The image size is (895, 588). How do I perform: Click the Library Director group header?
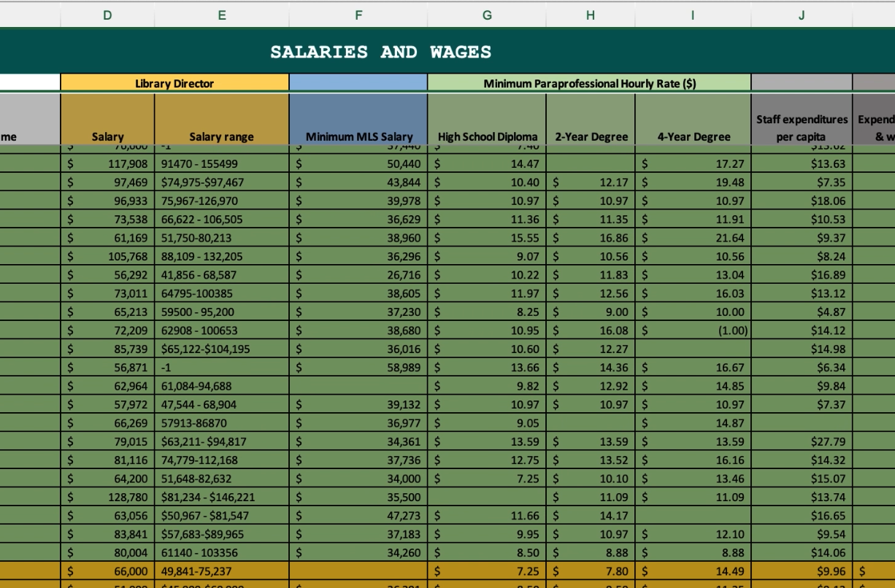tap(174, 84)
